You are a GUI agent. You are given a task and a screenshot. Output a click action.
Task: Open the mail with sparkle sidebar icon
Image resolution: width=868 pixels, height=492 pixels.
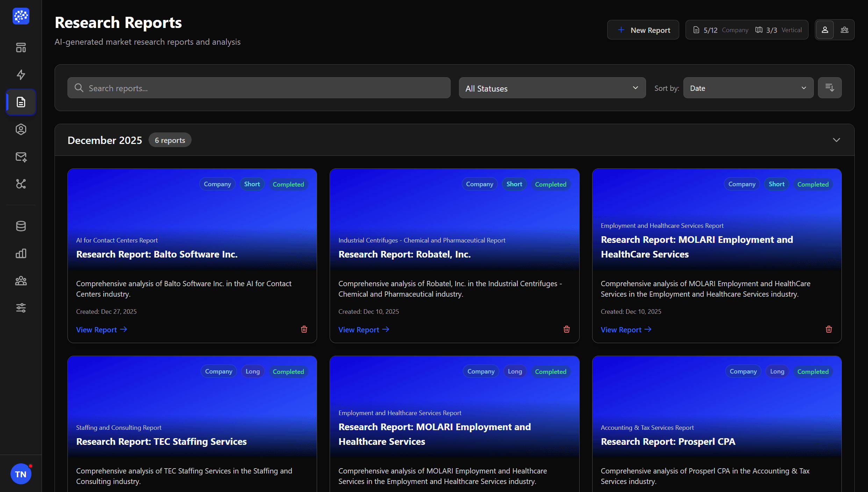click(21, 157)
